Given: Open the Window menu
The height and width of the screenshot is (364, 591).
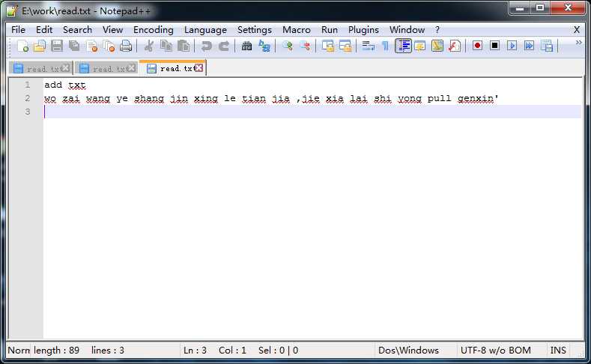Looking at the screenshot, I should point(407,30).
